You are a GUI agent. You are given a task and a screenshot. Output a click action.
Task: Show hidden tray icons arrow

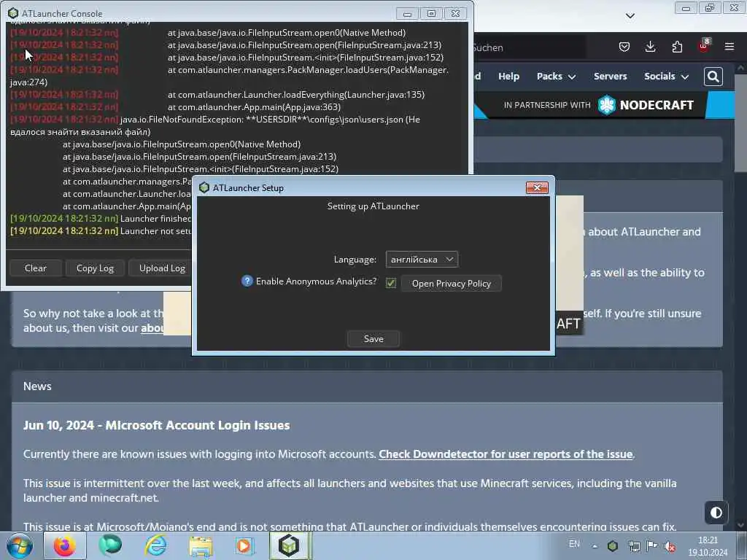(595, 546)
